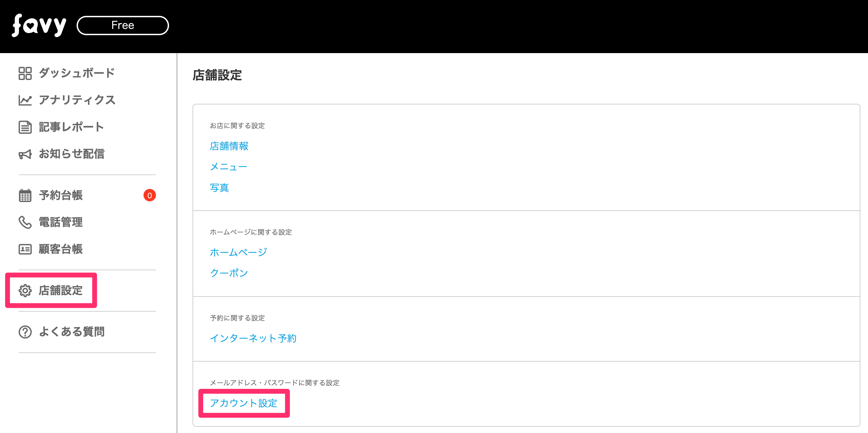Click the customer ledger card icon
Image resolution: width=868 pixels, height=433 pixels.
tap(25, 249)
